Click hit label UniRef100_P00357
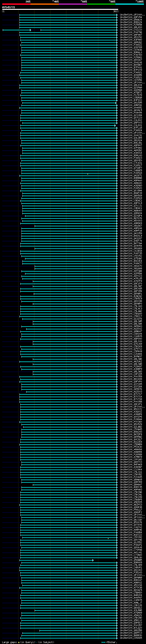The height and width of the screenshot is (644, 146). [x=131, y=625]
